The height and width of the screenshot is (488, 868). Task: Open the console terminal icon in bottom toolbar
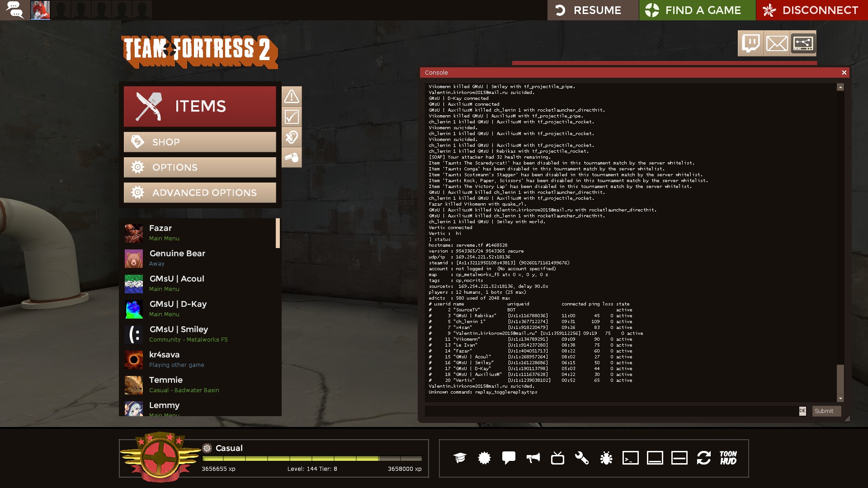click(630, 458)
